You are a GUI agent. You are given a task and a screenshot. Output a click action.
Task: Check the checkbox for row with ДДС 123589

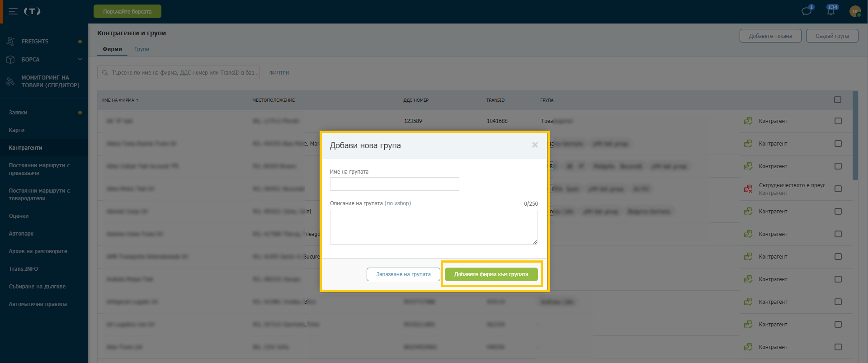pyautogui.click(x=838, y=121)
